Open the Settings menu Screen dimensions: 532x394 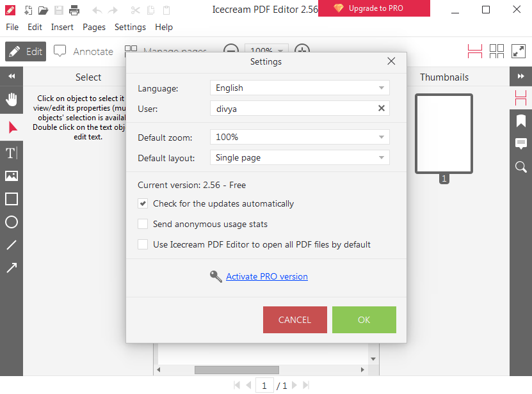click(130, 27)
